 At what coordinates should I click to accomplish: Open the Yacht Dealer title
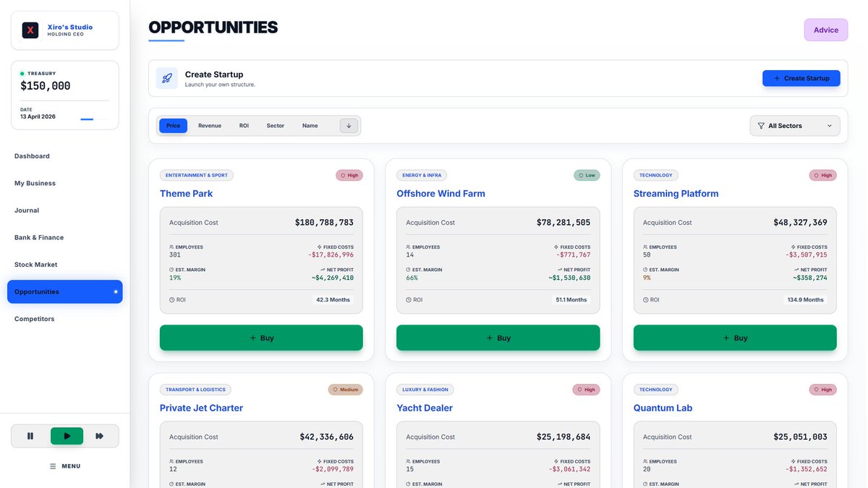[x=425, y=408]
